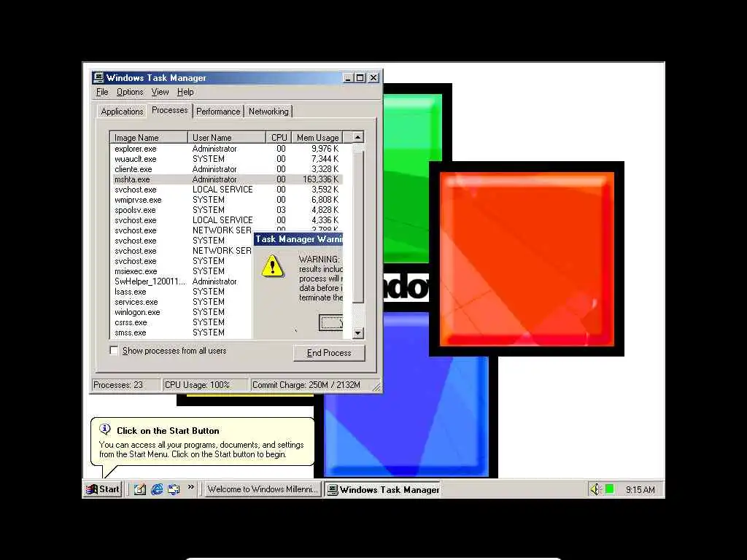The width and height of the screenshot is (747, 560).
Task: Open the View menu
Action: (160, 92)
